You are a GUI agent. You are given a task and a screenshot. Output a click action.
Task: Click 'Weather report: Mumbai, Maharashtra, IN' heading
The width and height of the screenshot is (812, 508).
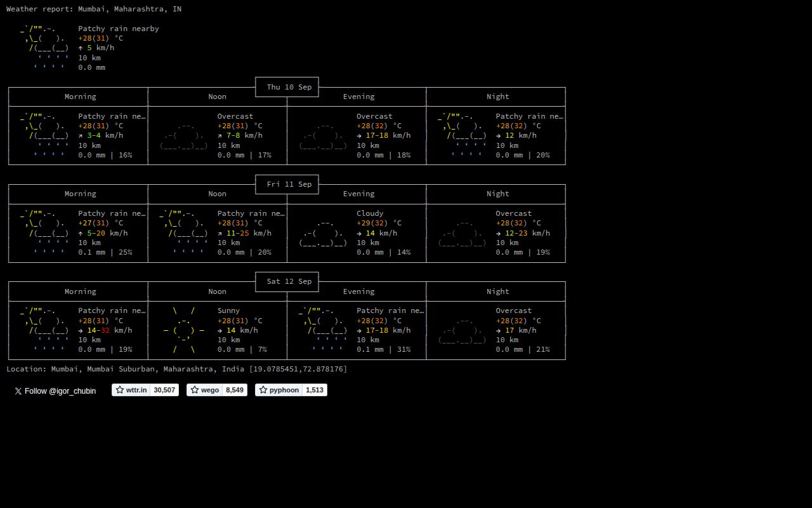(x=94, y=9)
